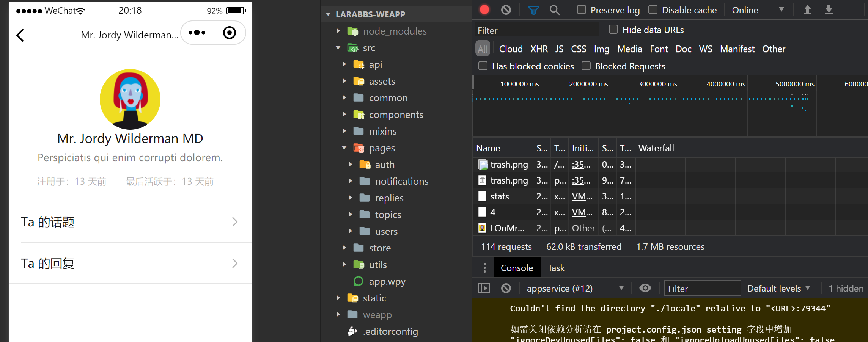Image resolution: width=868 pixels, height=342 pixels.
Task: Select the WS filter type
Action: click(706, 49)
